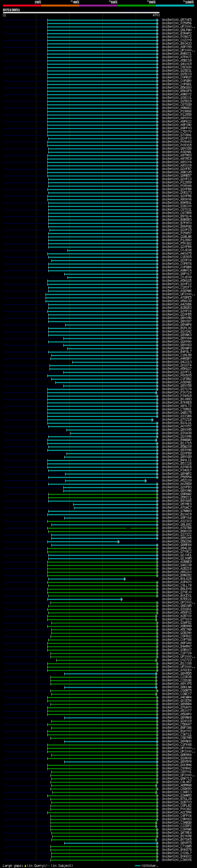This screenshot has height=868, width=197.
Task: Click the UniRef100_A0ZHD9 label
Action: 177,484
